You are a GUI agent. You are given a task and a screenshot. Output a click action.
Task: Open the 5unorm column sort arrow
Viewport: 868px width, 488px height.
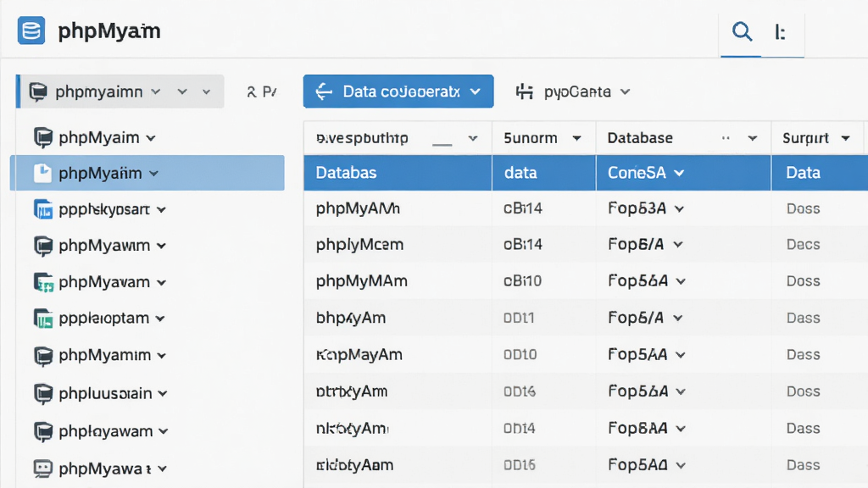click(x=576, y=138)
